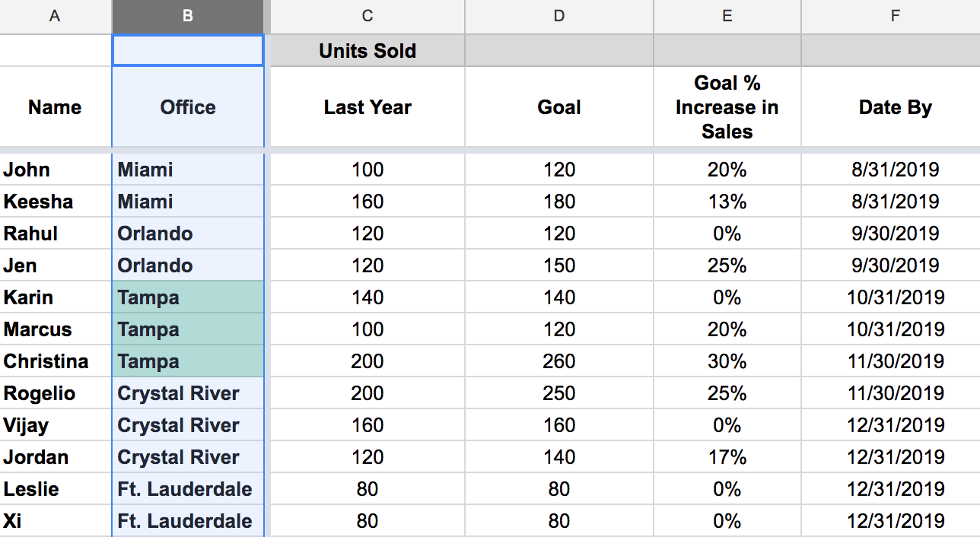
Task: Select column E header
Action: (727, 15)
